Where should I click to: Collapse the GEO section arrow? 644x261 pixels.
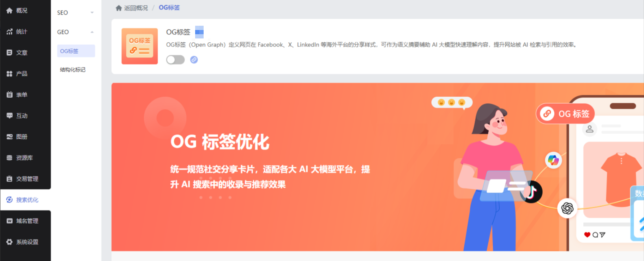(92, 32)
